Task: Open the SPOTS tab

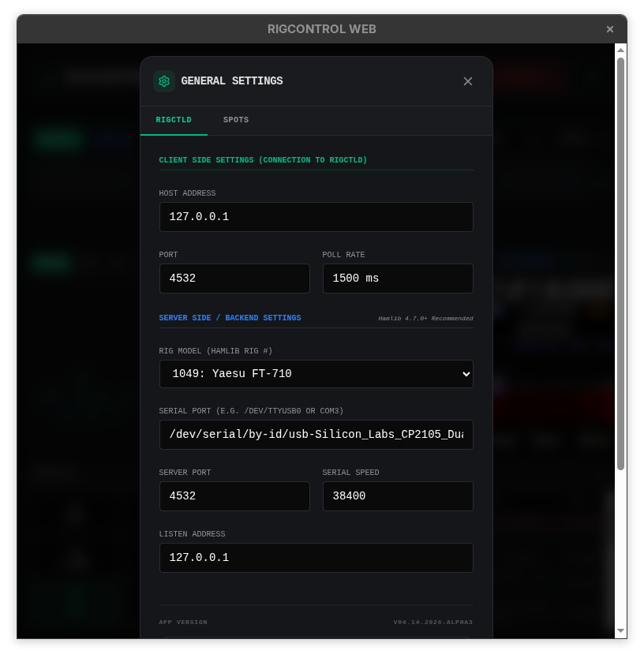Action: [236, 120]
